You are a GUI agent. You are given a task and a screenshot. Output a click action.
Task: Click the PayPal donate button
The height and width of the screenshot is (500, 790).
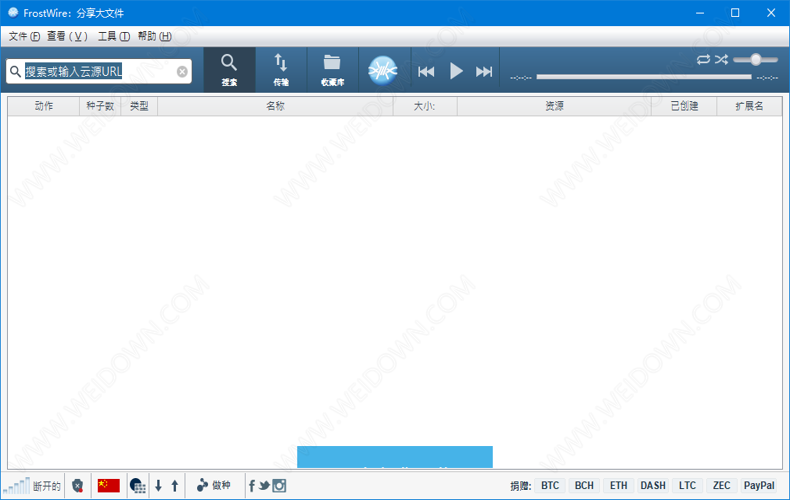pyautogui.click(x=759, y=485)
